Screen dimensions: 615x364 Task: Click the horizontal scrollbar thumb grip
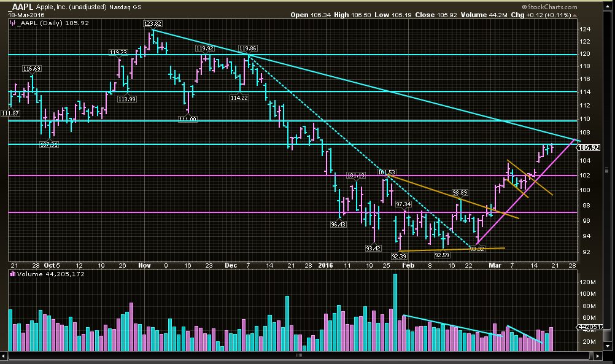(x=299, y=356)
